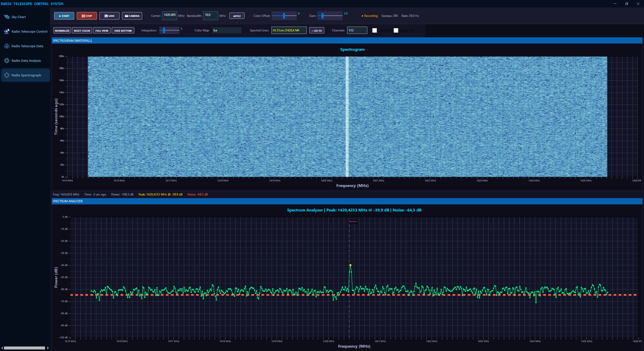Stop recording with the red Stop button

(x=87, y=16)
